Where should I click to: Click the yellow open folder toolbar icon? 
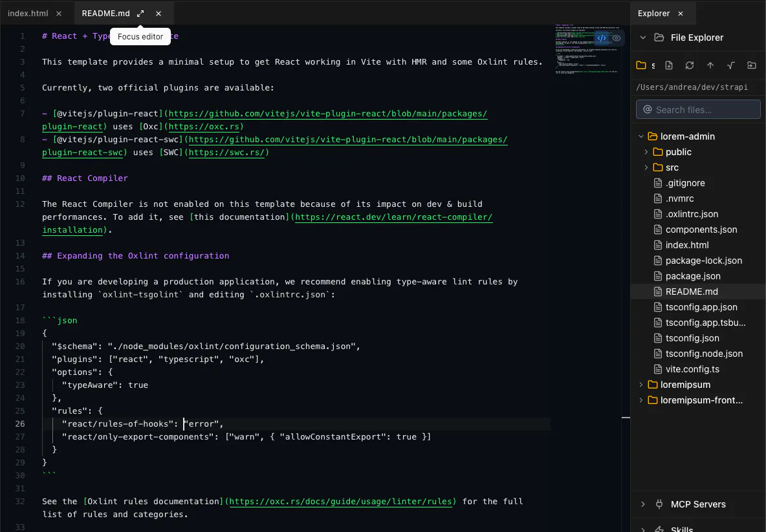pyautogui.click(x=641, y=65)
